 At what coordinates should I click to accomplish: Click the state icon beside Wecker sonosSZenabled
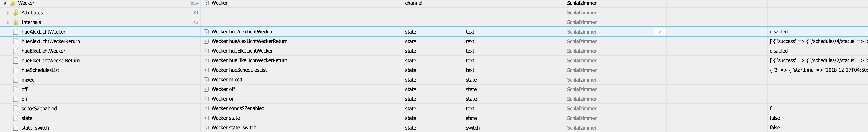pyautogui.click(x=206, y=108)
